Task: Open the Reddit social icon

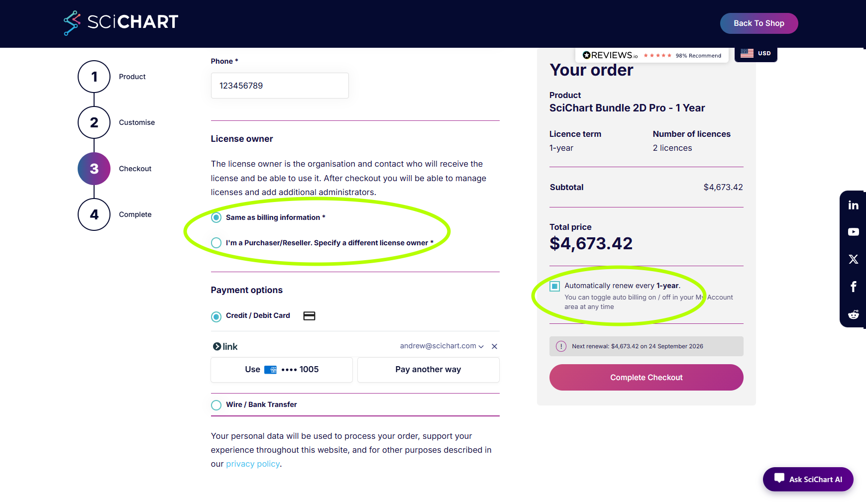Action: point(853,314)
